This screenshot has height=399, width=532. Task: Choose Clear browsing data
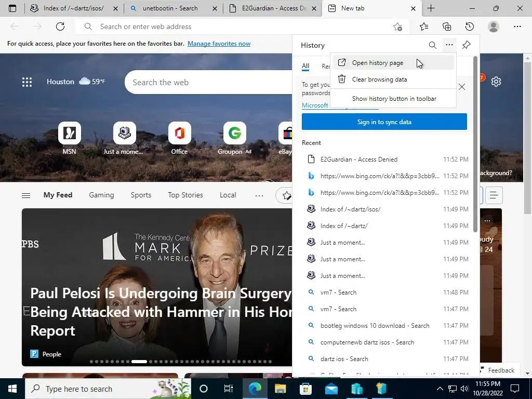[393, 79]
